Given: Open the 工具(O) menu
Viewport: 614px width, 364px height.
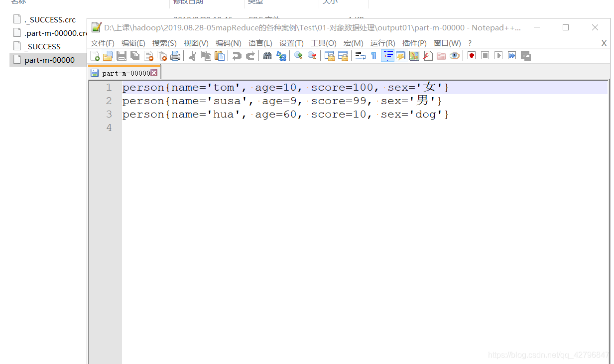Looking at the screenshot, I should point(324,43).
